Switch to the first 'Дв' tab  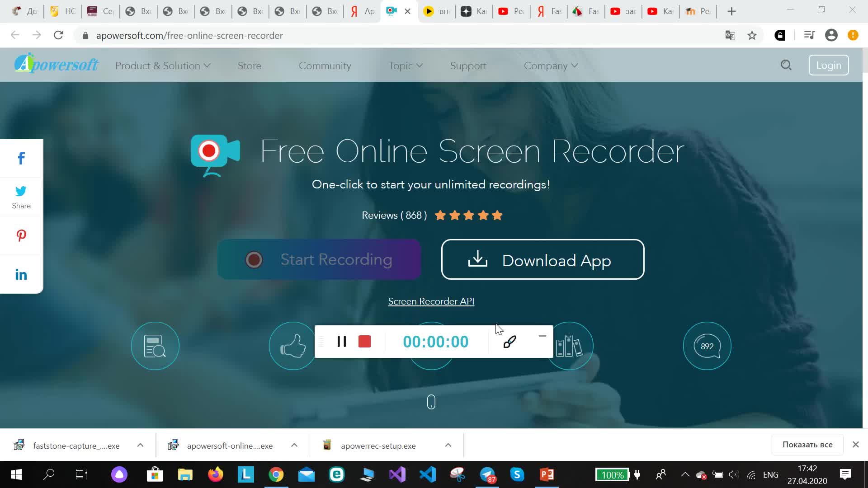[x=25, y=11]
